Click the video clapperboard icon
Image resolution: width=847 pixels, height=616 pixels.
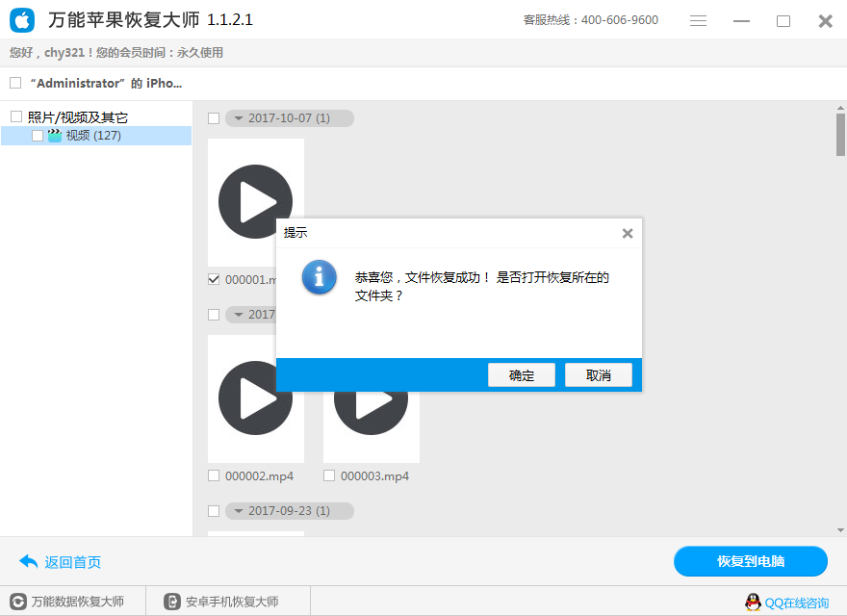pos(55,135)
